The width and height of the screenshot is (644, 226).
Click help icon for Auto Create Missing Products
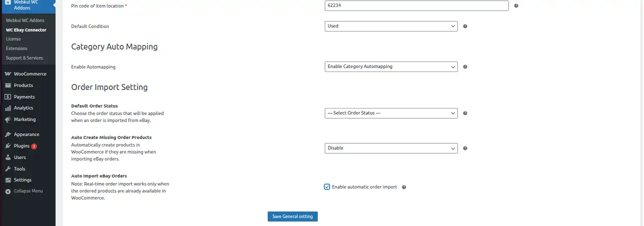tap(465, 148)
